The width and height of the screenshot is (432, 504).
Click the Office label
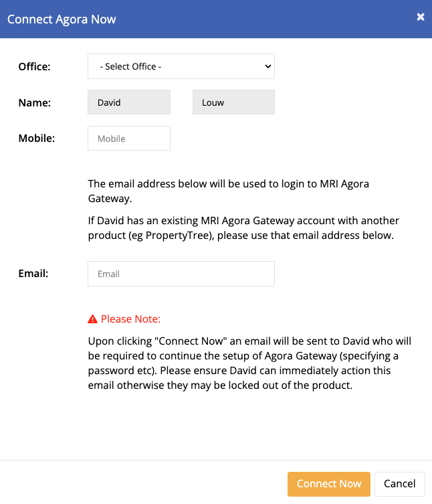pos(34,66)
